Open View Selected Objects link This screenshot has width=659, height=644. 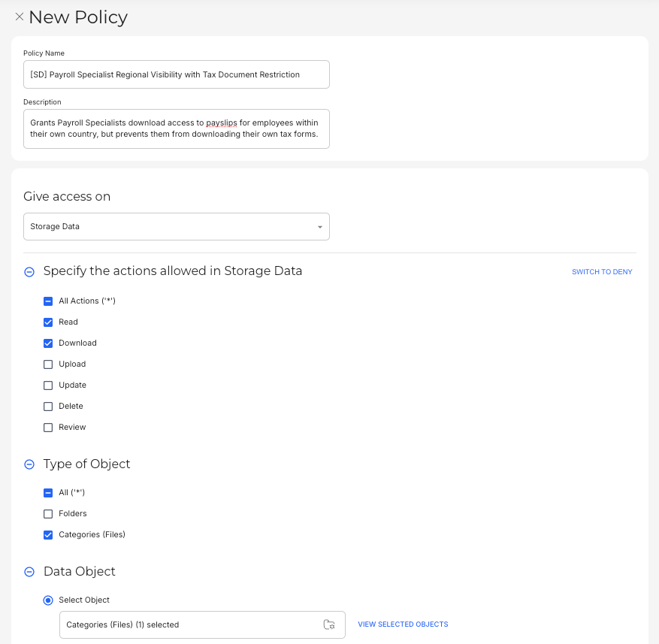click(403, 624)
